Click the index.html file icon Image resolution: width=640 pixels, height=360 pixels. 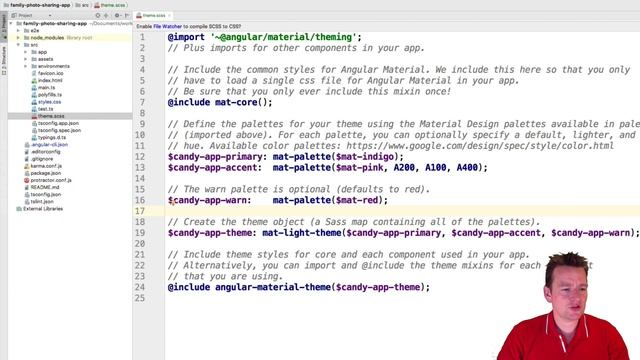[x=34, y=80]
